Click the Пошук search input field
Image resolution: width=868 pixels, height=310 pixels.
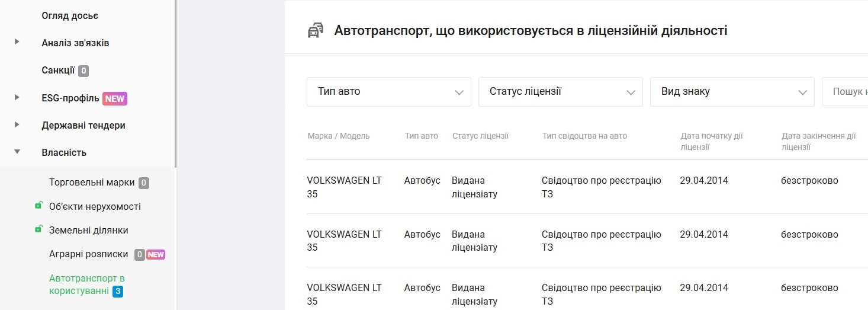click(x=847, y=92)
